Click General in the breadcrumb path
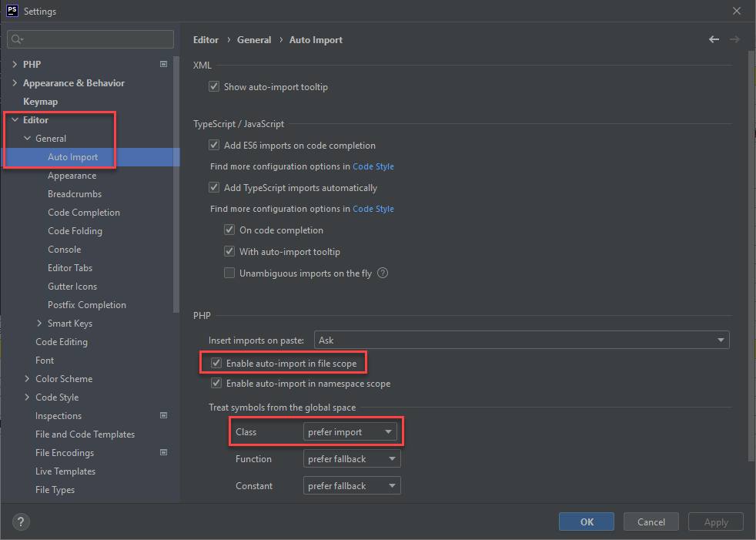This screenshot has width=756, height=540. (x=254, y=39)
